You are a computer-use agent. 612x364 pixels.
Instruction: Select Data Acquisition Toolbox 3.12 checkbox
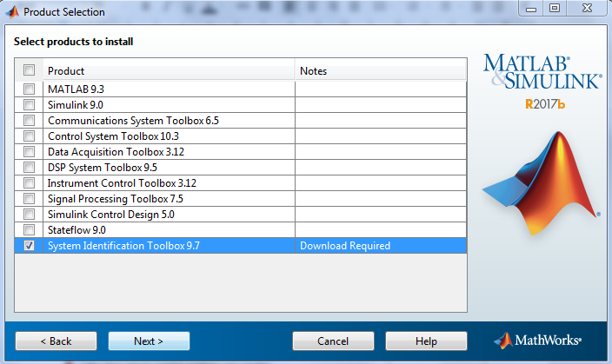click(29, 151)
